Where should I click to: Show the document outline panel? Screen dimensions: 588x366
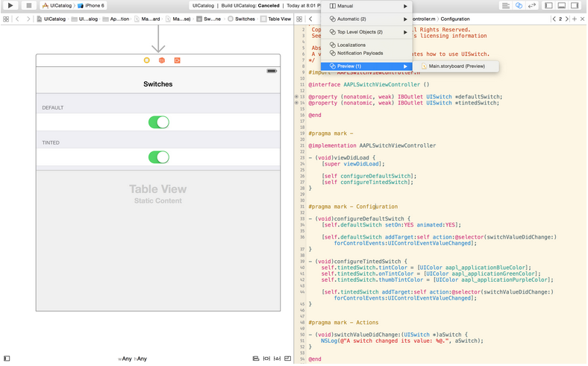(7, 359)
